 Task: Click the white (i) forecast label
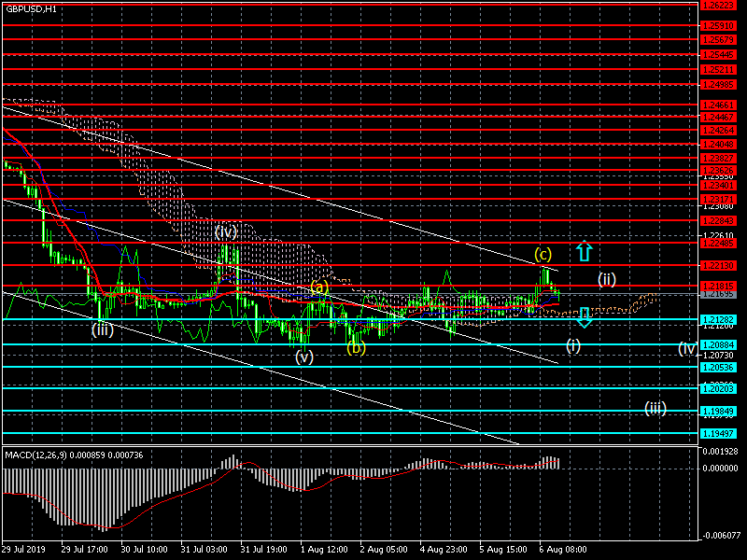click(x=573, y=345)
